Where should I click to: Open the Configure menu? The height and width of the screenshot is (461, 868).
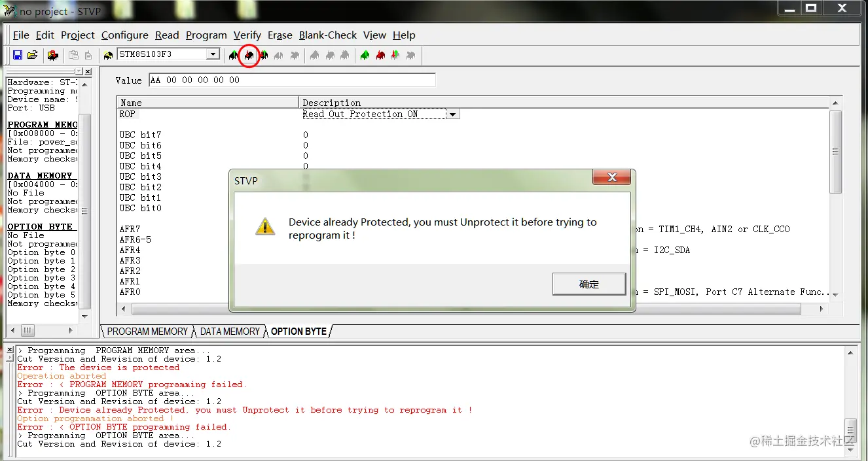pyautogui.click(x=124, y=35)
